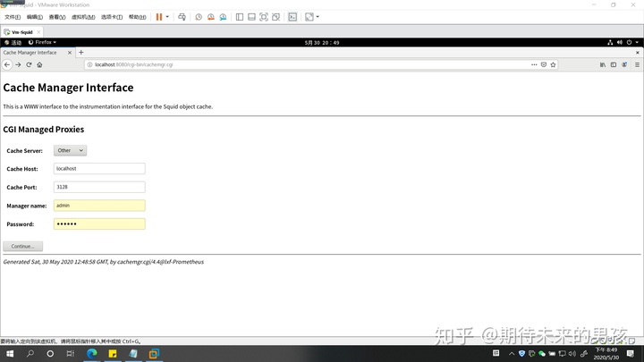644x362 pixels.
Task: Open the 帮助 menu
Action: click(x=137, y=17)
